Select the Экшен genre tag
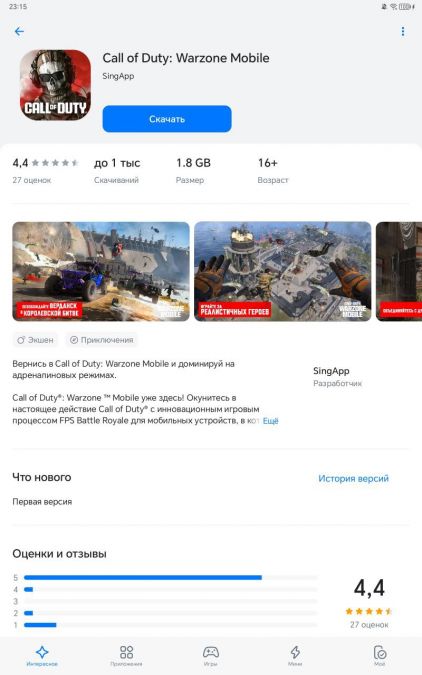The height and width of the screenshot is (675, 422). (35, 340)
